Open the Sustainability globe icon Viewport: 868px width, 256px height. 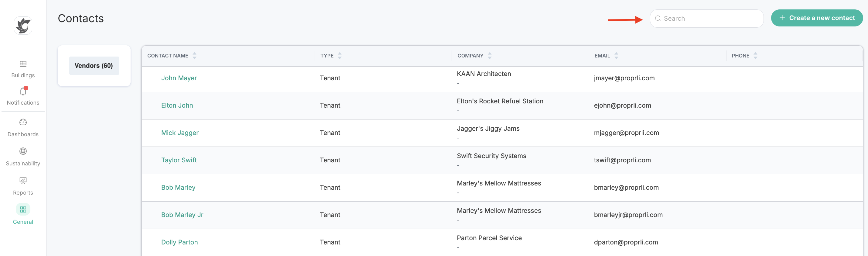pyautogui.click(x=23, y=151)
